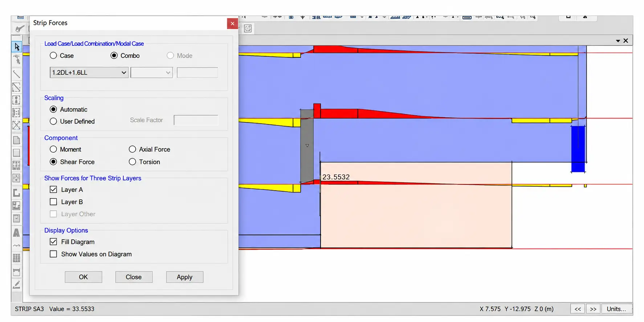Click the << button in status bar
The height and width of the screenshot is (322, 644).
(578, 309)
